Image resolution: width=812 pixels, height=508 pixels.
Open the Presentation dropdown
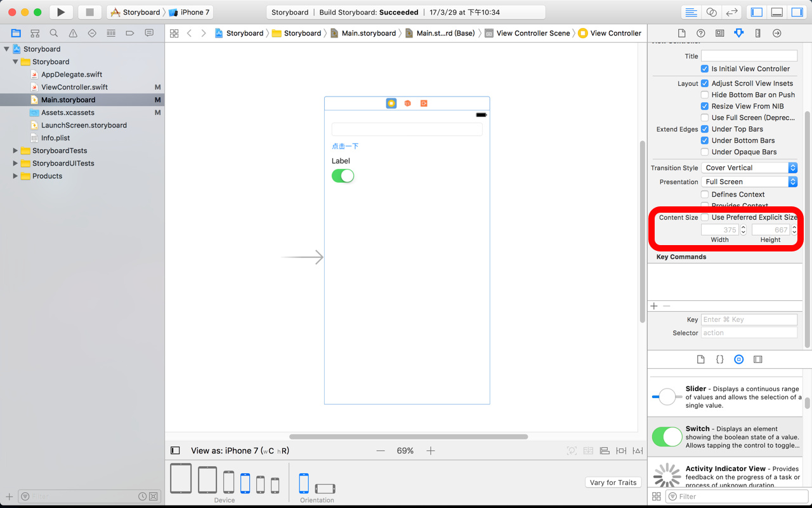tap(749, 182)
